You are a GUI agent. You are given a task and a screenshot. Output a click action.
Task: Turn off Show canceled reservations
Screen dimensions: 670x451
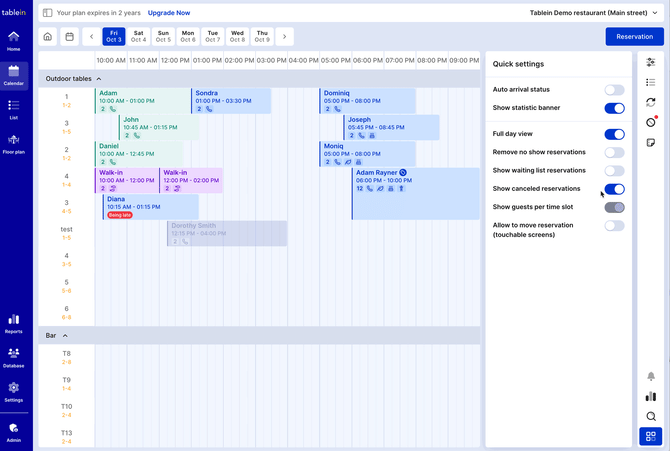pyautogui.click(x=614, y=189)
